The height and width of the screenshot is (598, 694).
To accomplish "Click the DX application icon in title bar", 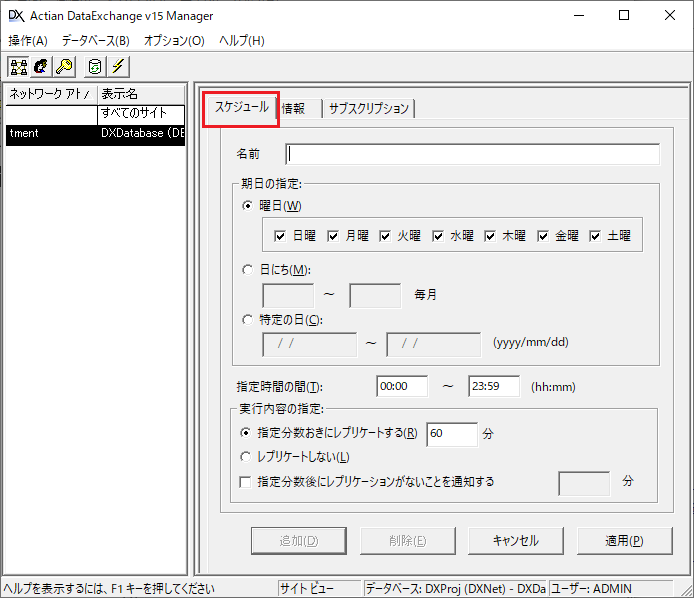I will pos(16,15).
